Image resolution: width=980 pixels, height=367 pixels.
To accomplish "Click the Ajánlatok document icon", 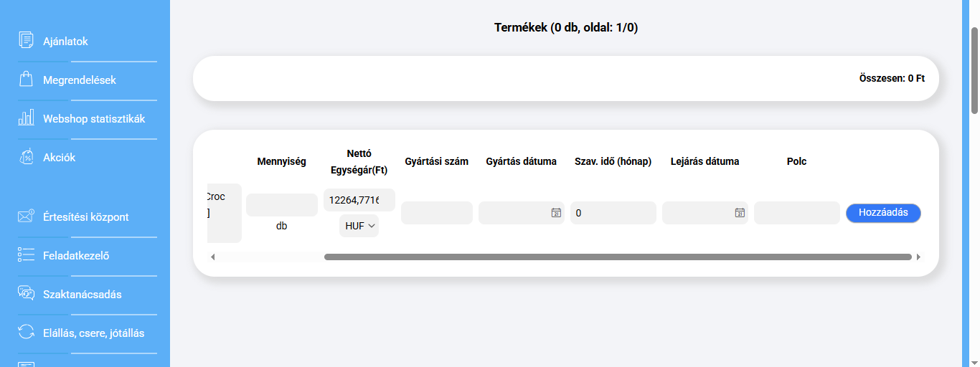I will (x=26, y=40).
